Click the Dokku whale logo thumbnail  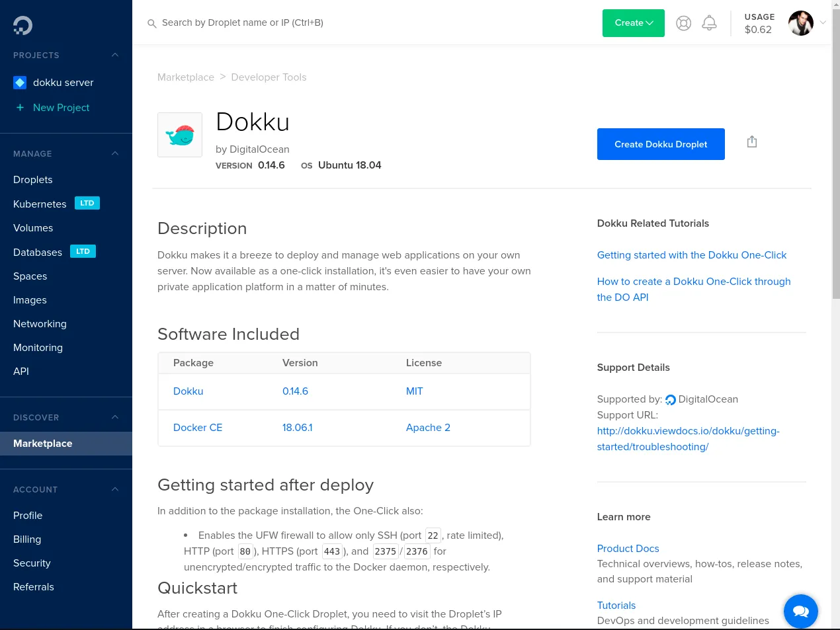click(180, 134)
